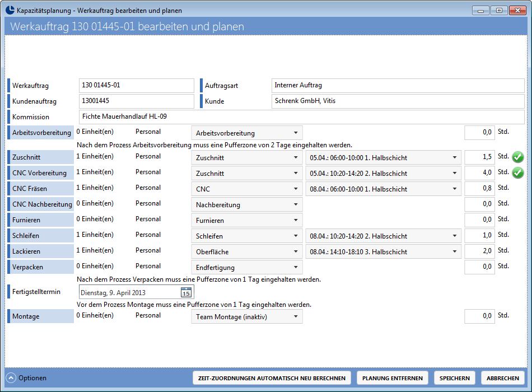Click the buffer note after Verpacken (1 Tag)
Viewport: 532px width, 392px height.
click(198, 279)
